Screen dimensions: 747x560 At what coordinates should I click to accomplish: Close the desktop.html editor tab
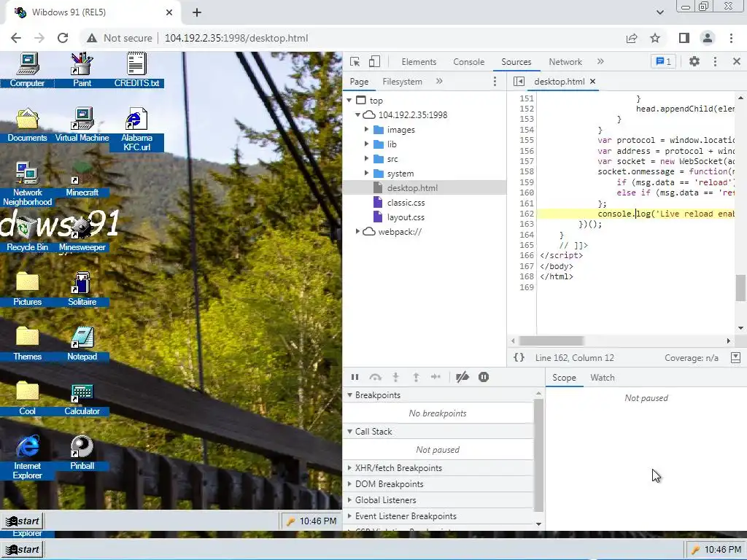tap(592, 82)
